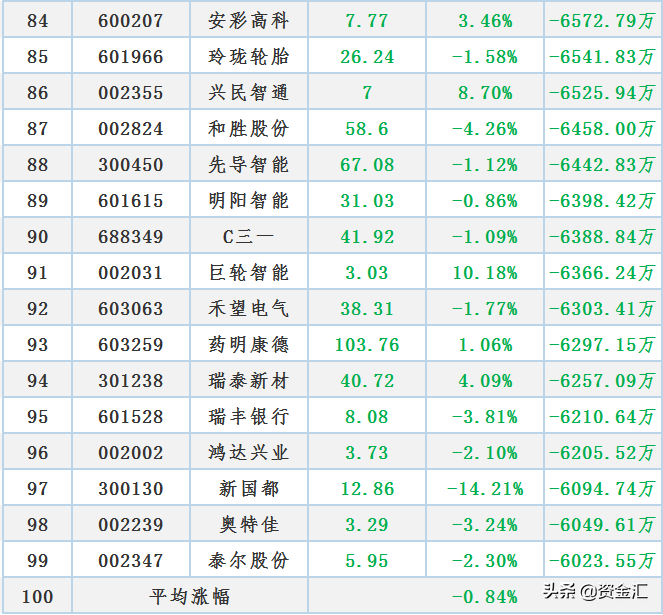Select the stock name C三一

coord(249,236)
